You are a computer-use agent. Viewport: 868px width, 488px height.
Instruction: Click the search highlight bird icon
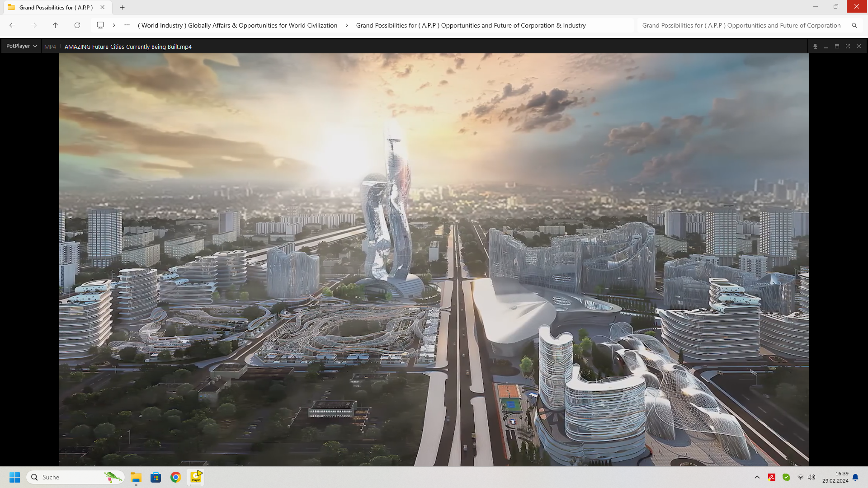click(x=113, y=477)
